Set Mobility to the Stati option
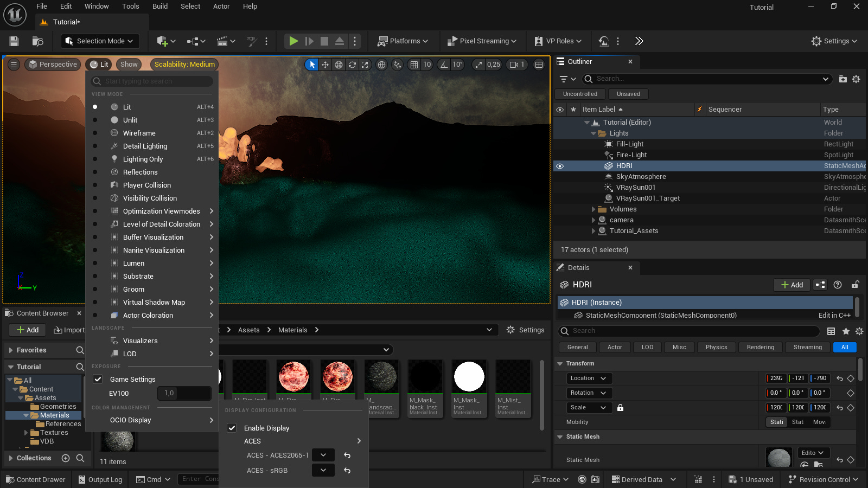 tap(776, 422)
